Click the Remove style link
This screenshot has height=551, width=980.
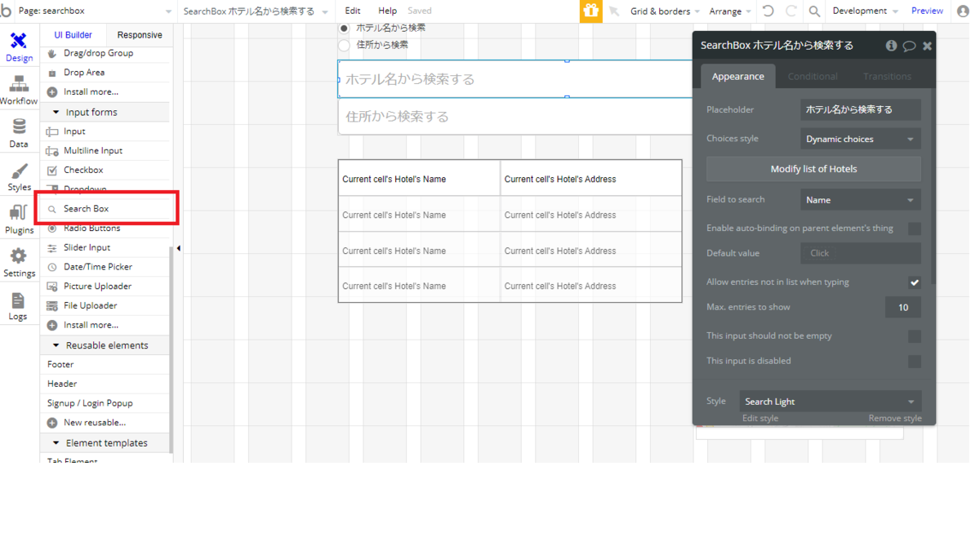(x=895, y=419)
